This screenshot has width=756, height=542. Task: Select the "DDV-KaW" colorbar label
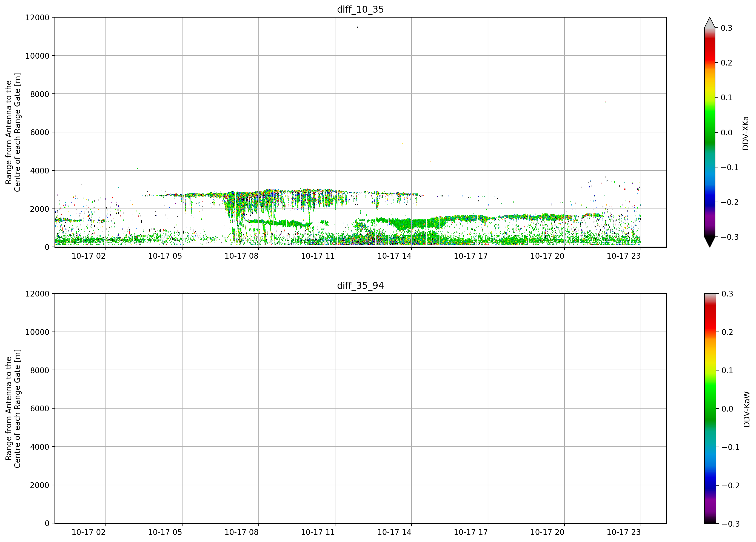[x=746, y=409]
